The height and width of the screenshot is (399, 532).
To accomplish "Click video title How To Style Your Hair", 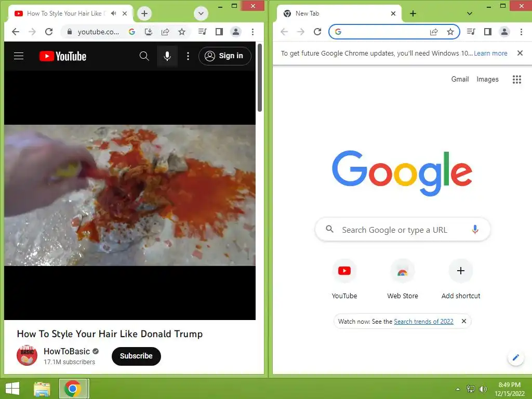I will (110, 334).
